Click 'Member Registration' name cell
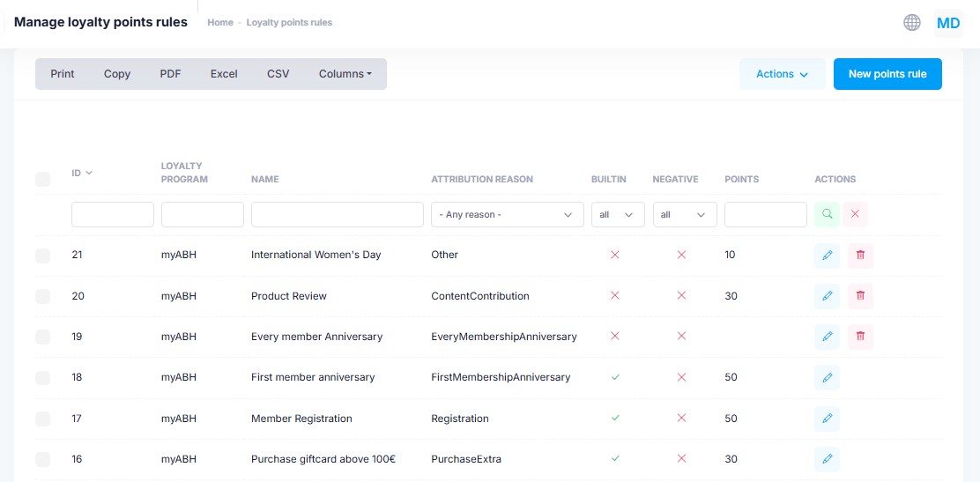980x482 pixels. [x=301, y=419]
